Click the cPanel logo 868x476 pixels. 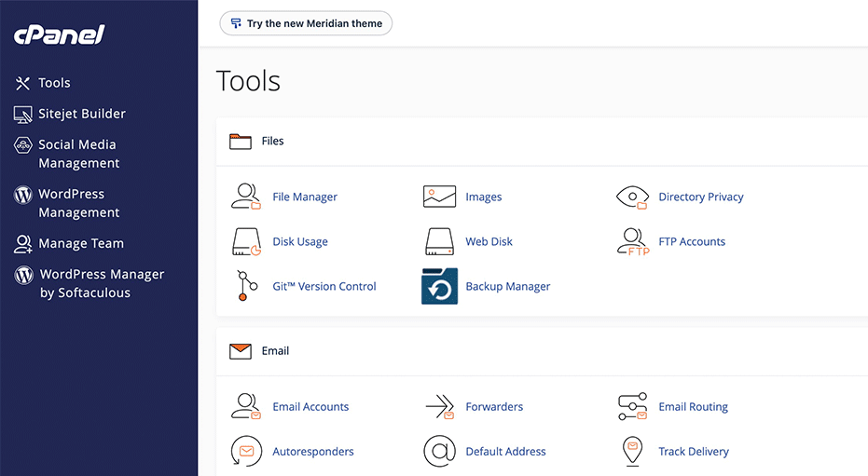coord(60,34)
